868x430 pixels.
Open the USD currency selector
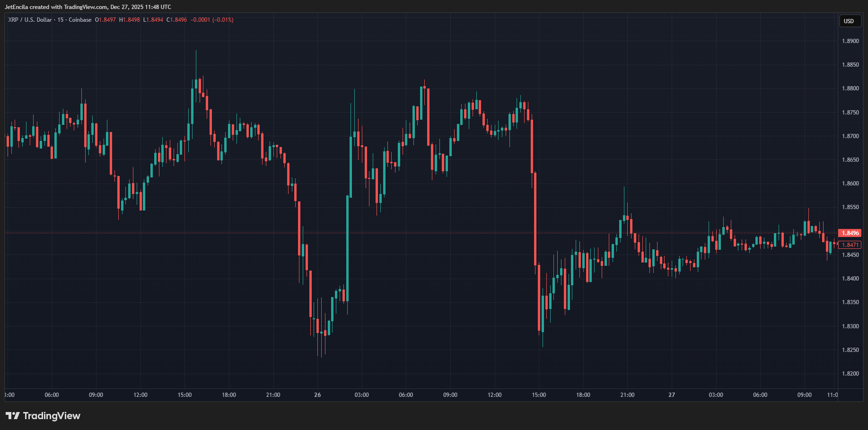tap(849, 21)
